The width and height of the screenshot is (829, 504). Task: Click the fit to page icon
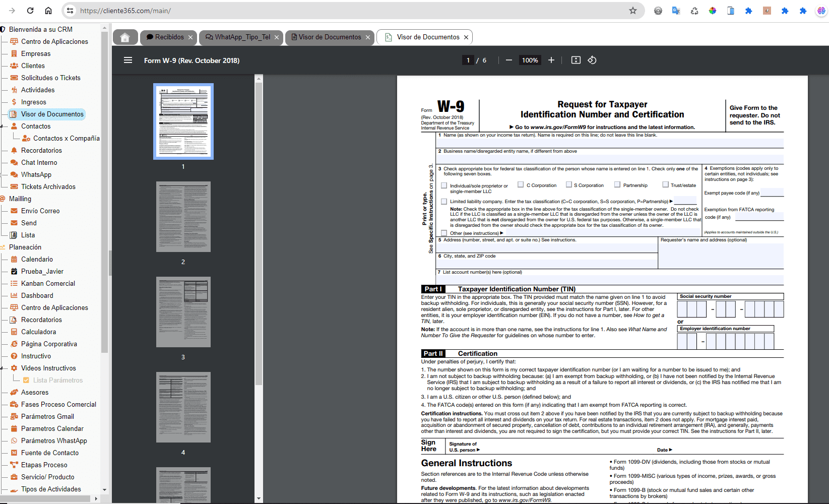(x=576, y=60)
